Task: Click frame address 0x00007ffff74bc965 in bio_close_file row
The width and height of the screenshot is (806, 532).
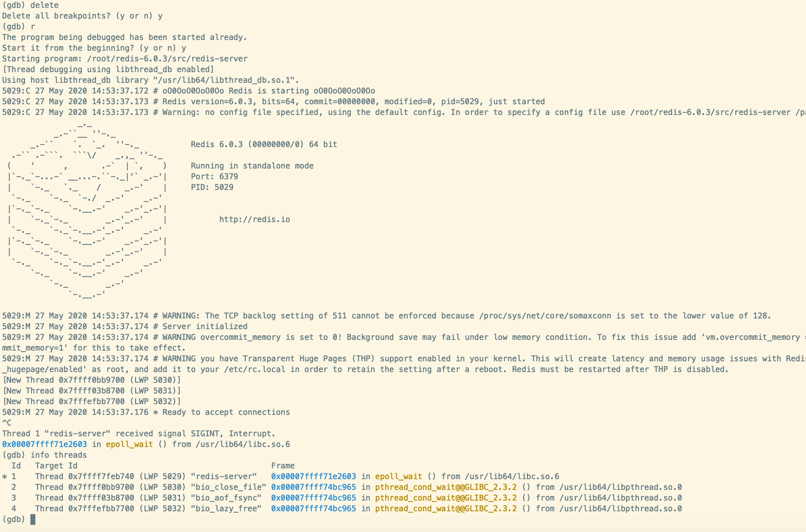Action: point(314,487)
